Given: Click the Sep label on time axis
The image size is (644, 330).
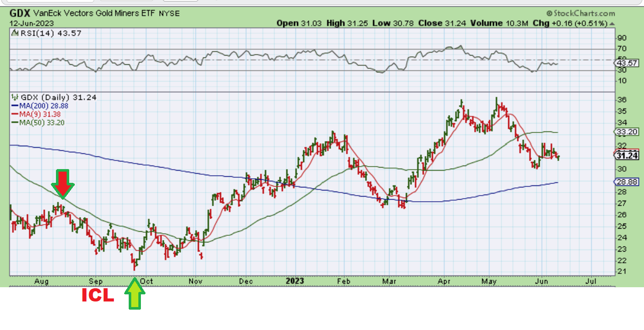Looking at the screenshot, I should [96, 281].
